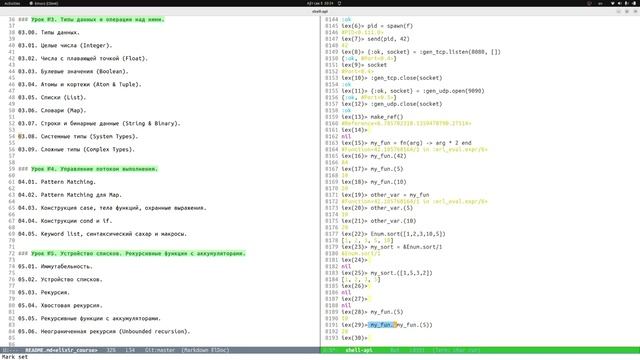This screenshot has height=360, width=640.
Task: Click shell line 'my_sort.([1,5,3,2])'
Action: pos(387,273)
